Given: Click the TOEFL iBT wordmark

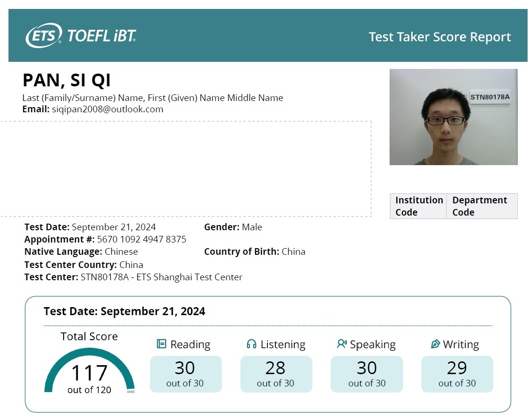Looking at the screenshot, I should 101,36.
